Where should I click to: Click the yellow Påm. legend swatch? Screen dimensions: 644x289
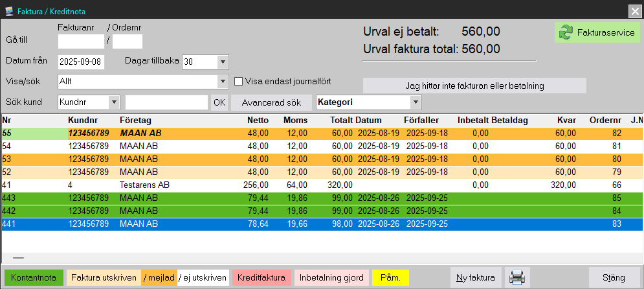point(390,277)
